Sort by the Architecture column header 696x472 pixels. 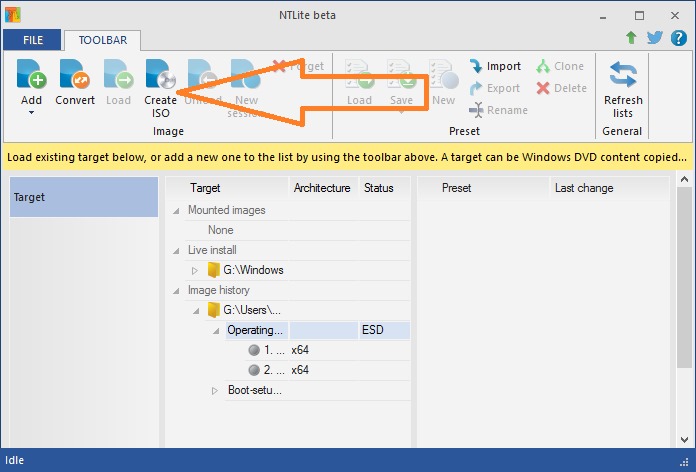point(321,187)
